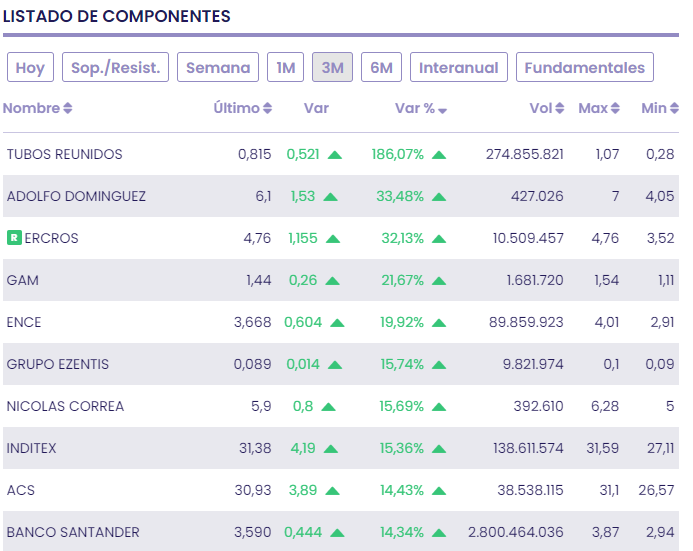Click the up arrow next to 19,92%

pos(439,323)
